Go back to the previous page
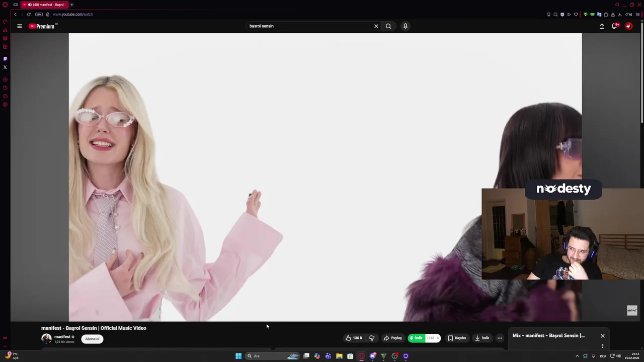The height and width of the screenshot is (362, 644). tap(15, 14)
